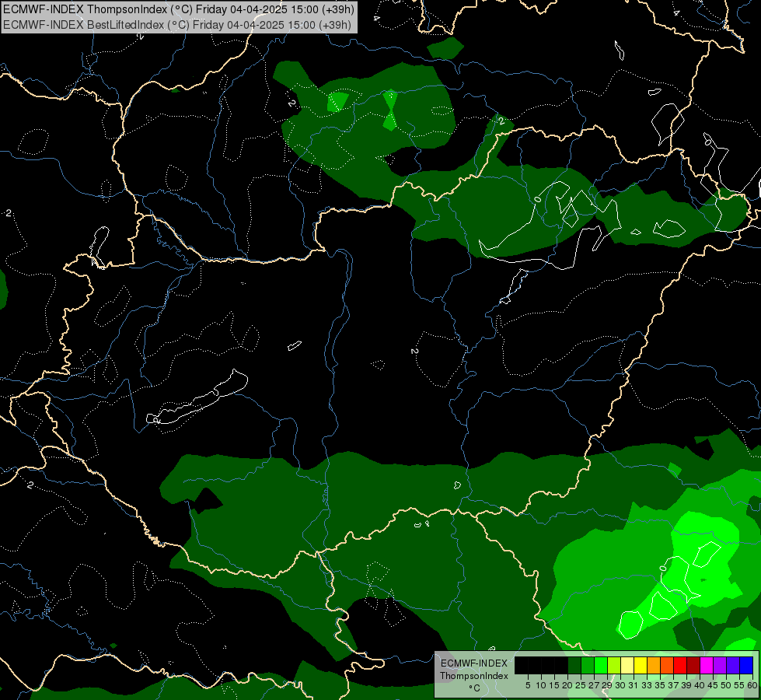The image size is (761, 700).
Task: Click the bright red 37–39 legend swatch
Action: coord(680,666)
